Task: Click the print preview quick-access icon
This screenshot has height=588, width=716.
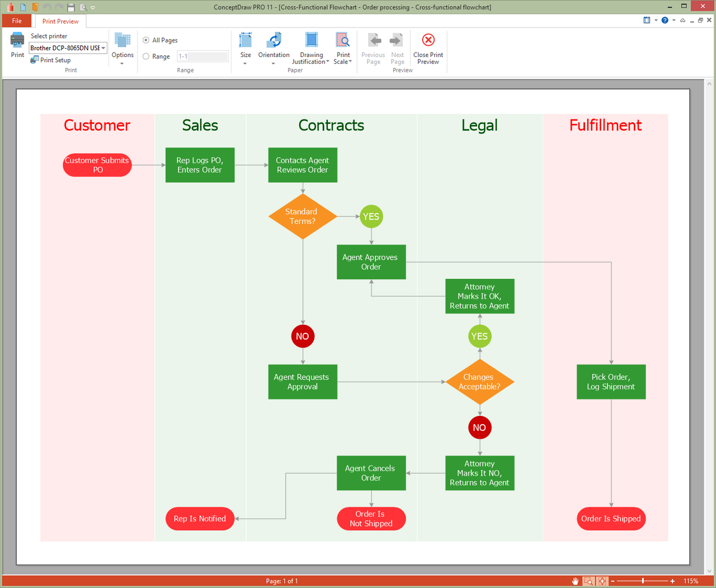Action: coord(83,7)
